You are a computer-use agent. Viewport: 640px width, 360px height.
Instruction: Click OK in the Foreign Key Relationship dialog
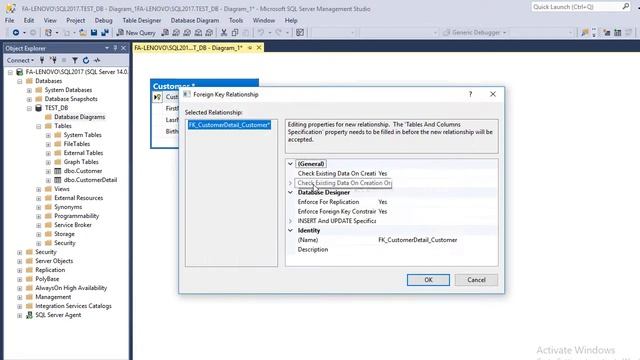(x=428, y=280)
